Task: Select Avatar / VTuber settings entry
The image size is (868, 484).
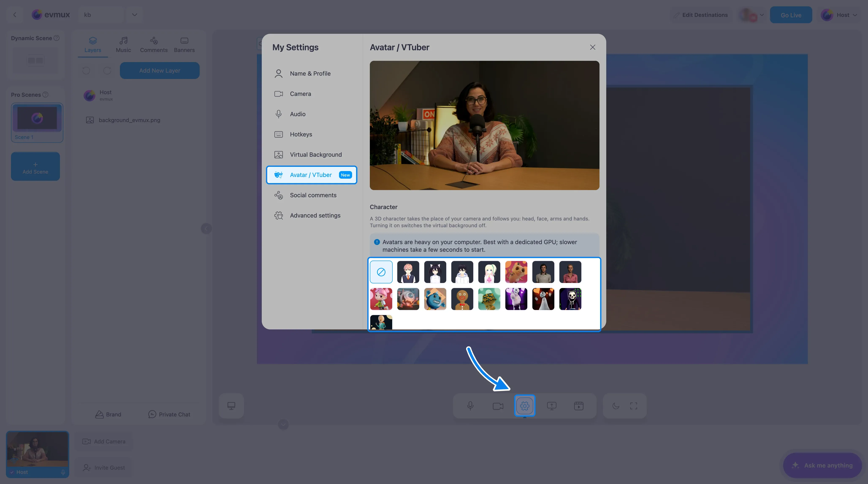Action: point(311,175)
